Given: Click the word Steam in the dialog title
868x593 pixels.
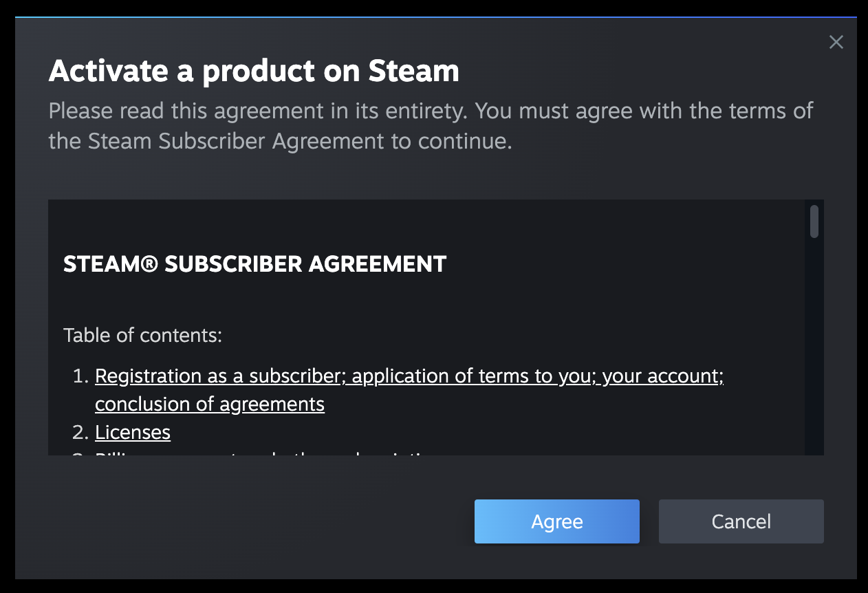Looking at the screenshot, I should (413, 71).
